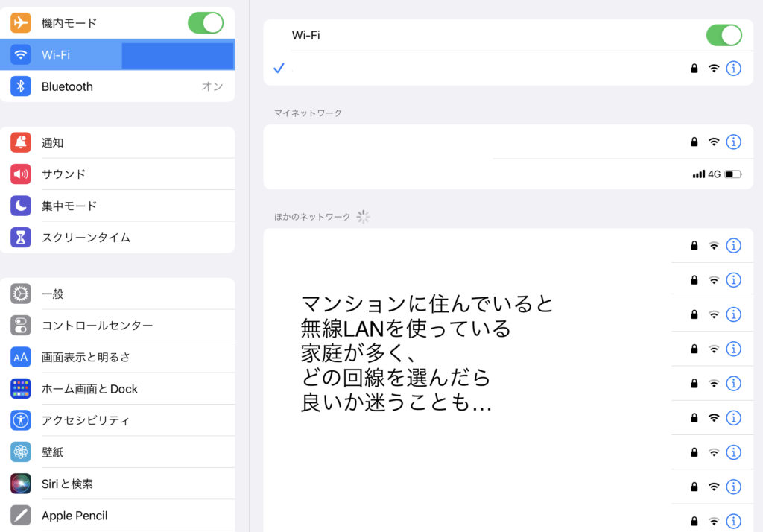Open the 通知 notifications icon
Screen dimensions: 763x532
[21, 142]
